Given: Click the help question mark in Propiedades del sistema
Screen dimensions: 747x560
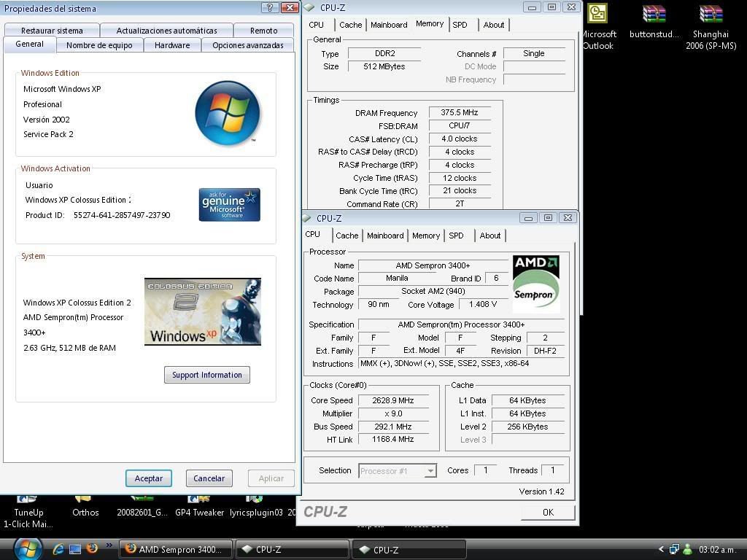Looking at the screenshot, I should click(x=270, y=7).
